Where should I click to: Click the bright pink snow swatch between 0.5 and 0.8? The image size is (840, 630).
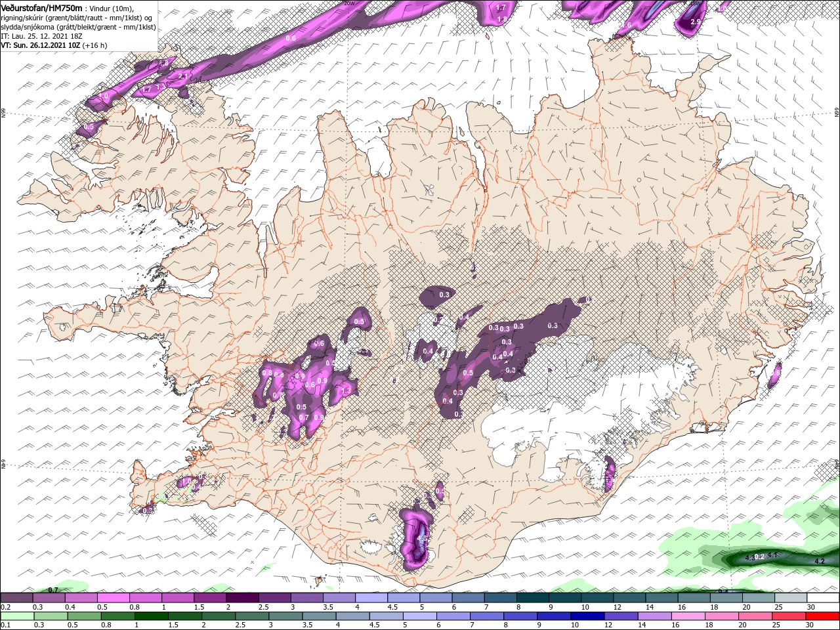click(114, 598)
